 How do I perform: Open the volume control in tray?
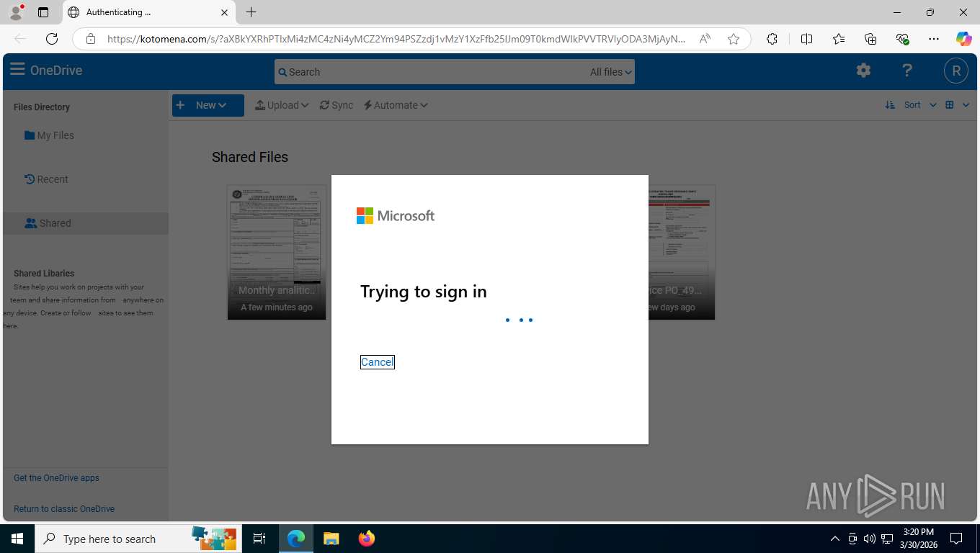point(870,539)
